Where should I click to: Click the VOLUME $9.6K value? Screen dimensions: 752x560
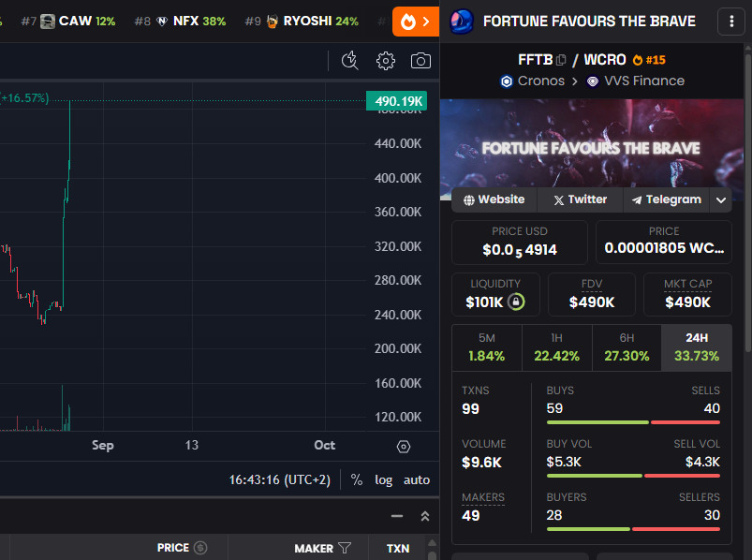[x=481, y=463]
